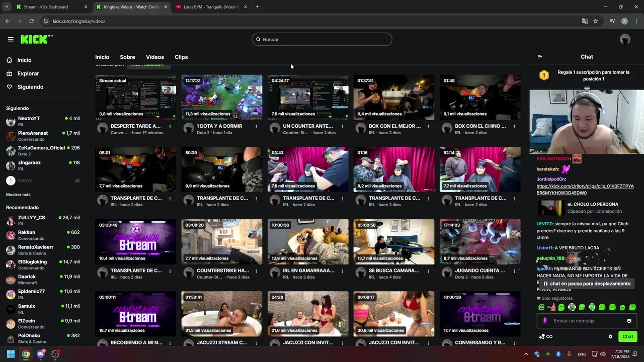644x362 pixels.
Task: Open Windows Start menu
Action: [11, 354]
